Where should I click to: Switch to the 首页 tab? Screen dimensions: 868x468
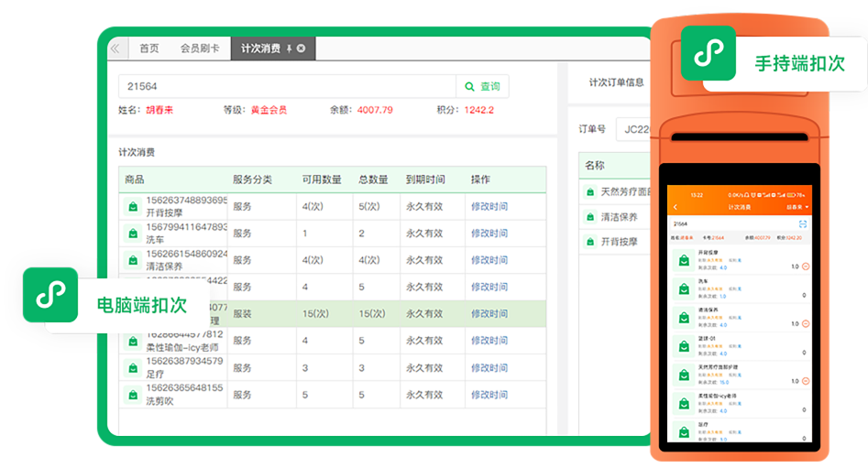148,49
